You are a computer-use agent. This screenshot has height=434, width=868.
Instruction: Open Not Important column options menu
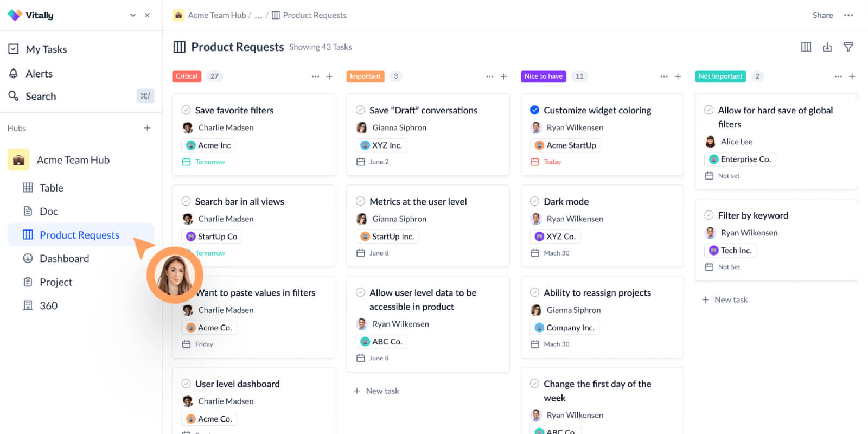pos(838,76)
